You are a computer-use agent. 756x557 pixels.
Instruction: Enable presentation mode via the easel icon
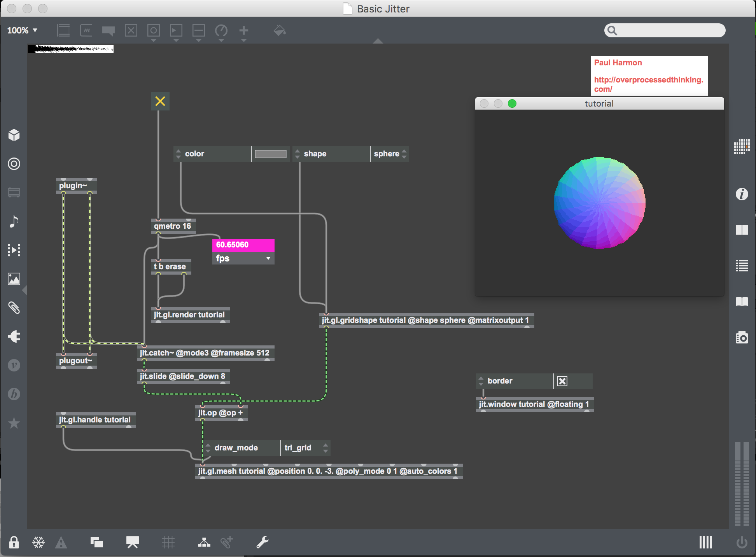coord(132,542)
